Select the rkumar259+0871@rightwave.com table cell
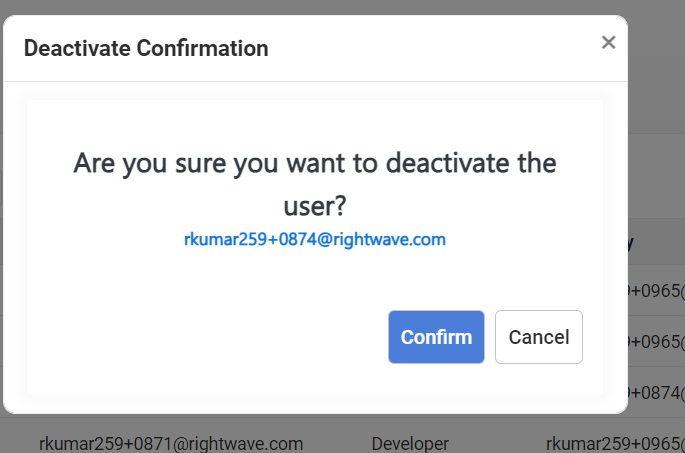Image resolution: width=685 pixels, height=453 pixels. (171, 444)
